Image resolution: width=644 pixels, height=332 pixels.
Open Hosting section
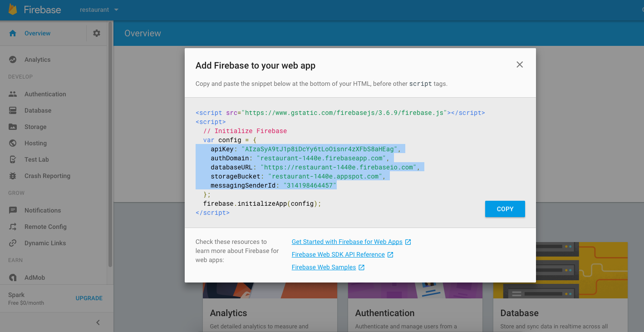pos(35,143)
